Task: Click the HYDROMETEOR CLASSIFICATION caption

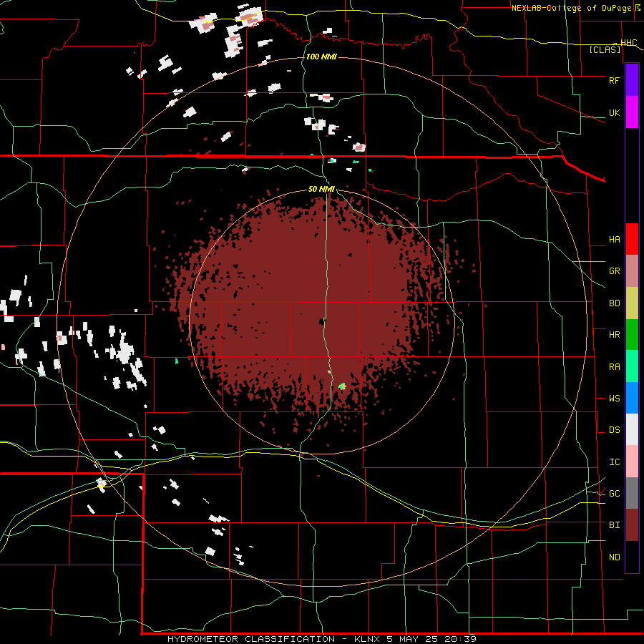Action: tap(251, 639)
